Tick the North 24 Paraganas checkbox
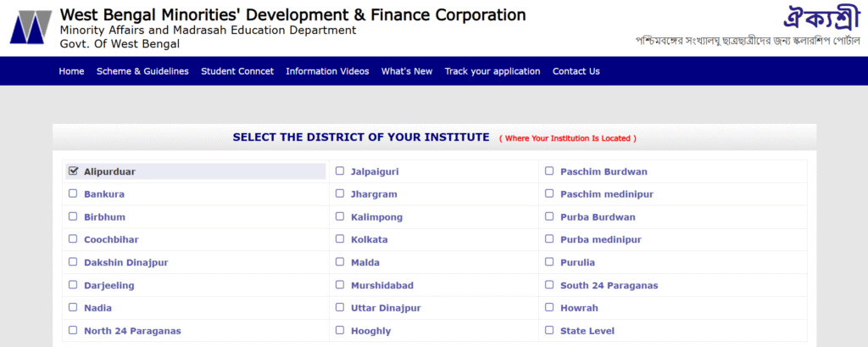This screenshot has width=868, height=347. pyautogui.click(x=73, y=330)
